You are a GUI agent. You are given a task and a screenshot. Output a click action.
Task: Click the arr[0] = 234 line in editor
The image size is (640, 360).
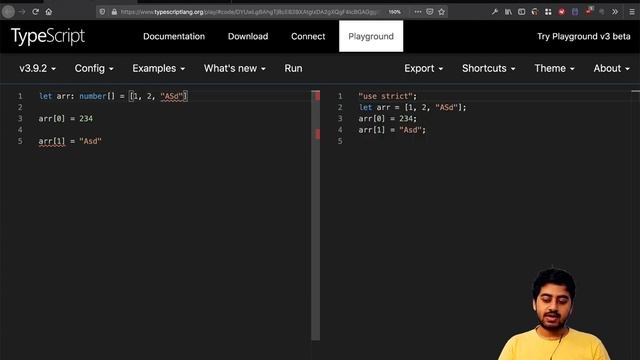click(x=66, y=119)
